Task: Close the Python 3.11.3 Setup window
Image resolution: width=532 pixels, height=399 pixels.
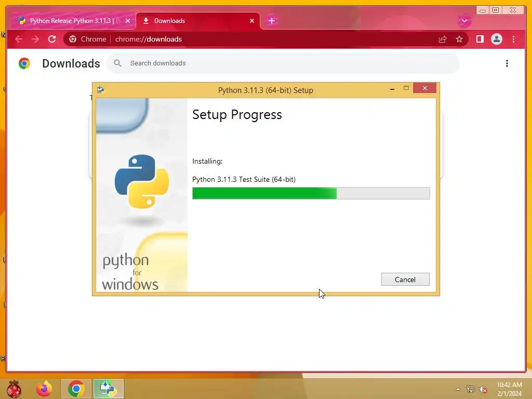Action: 425,88
